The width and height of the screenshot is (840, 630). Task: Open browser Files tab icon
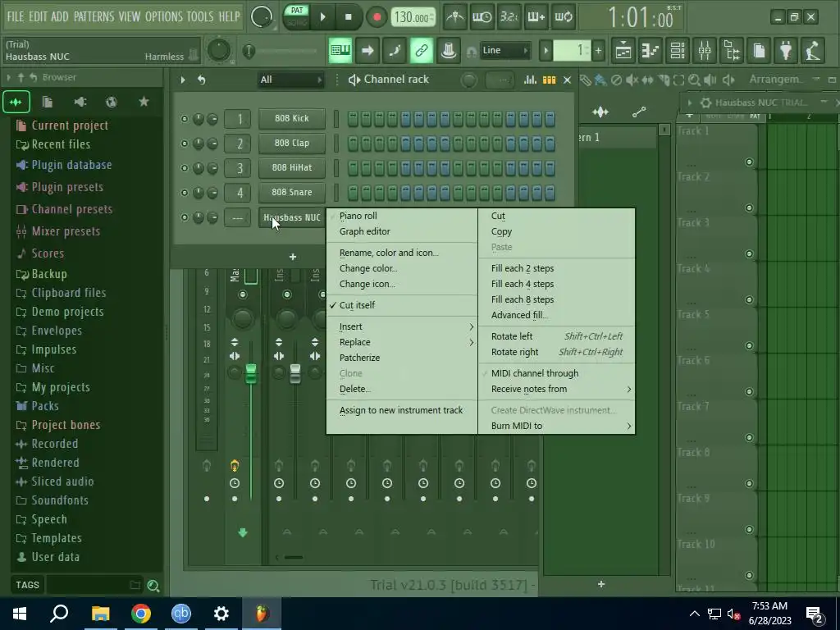[x=48, y=102]
